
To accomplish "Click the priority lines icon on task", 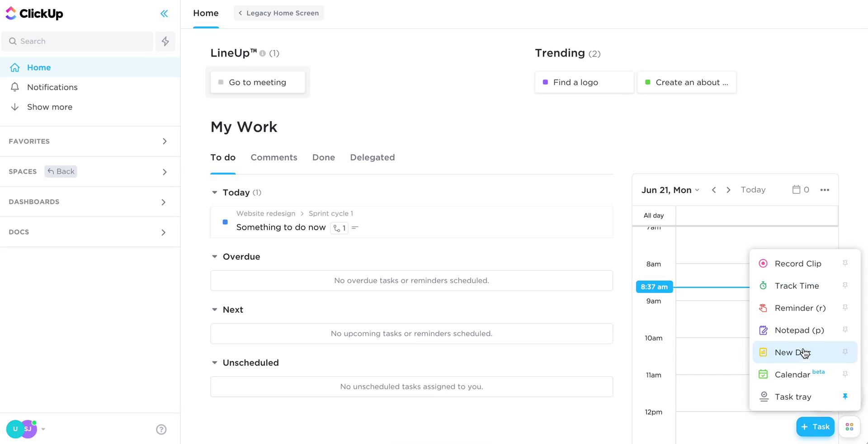I will (x=355, y=228).
